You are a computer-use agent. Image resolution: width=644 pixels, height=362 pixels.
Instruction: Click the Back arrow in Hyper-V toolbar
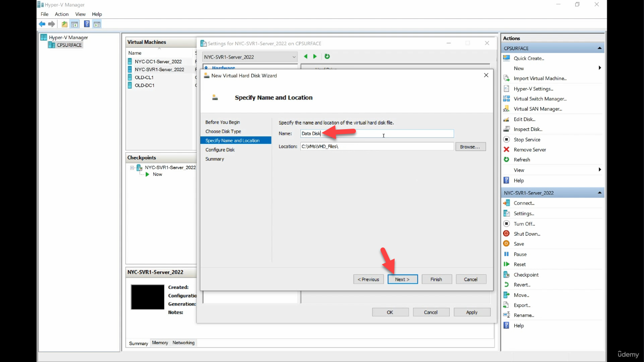coord(42,24)
